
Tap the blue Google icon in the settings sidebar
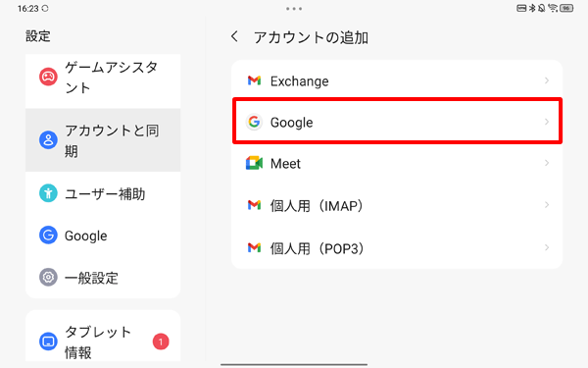(48, 236)
